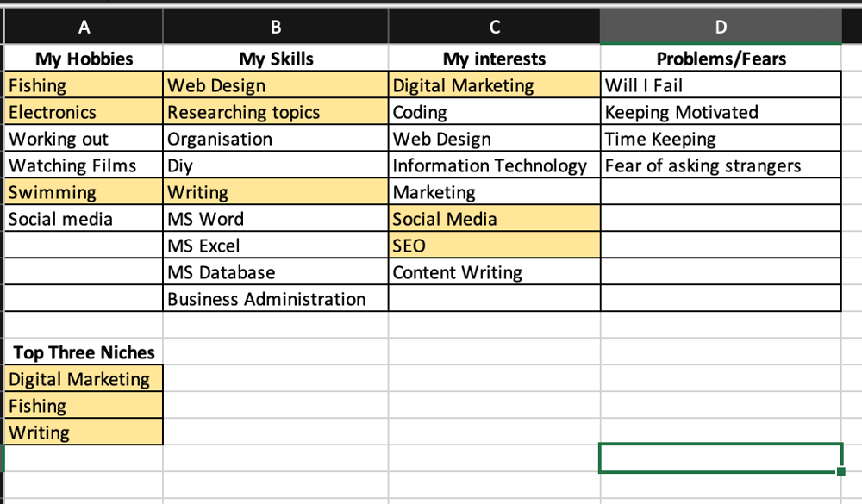Image resolution: width=862 pixels, height=504 pixels.
Task: Click the 'Will I Fail' cell
Action: click(721, 84)
